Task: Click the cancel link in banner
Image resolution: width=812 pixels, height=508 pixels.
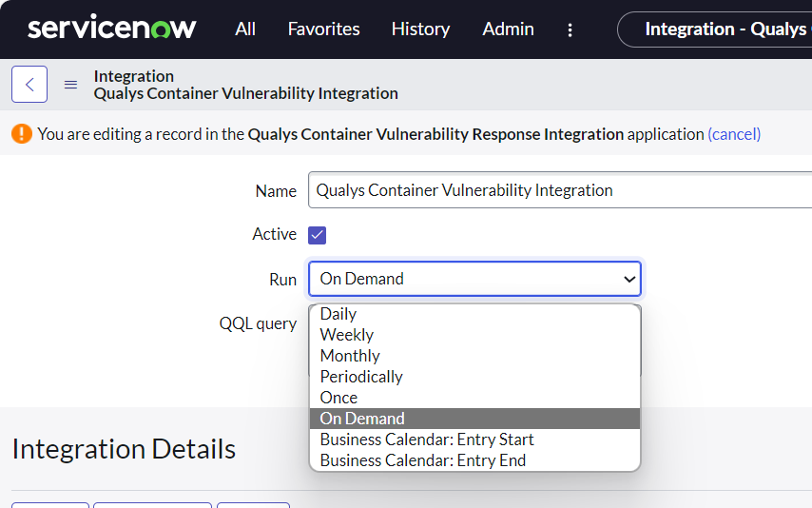Action: coord(734,134)
